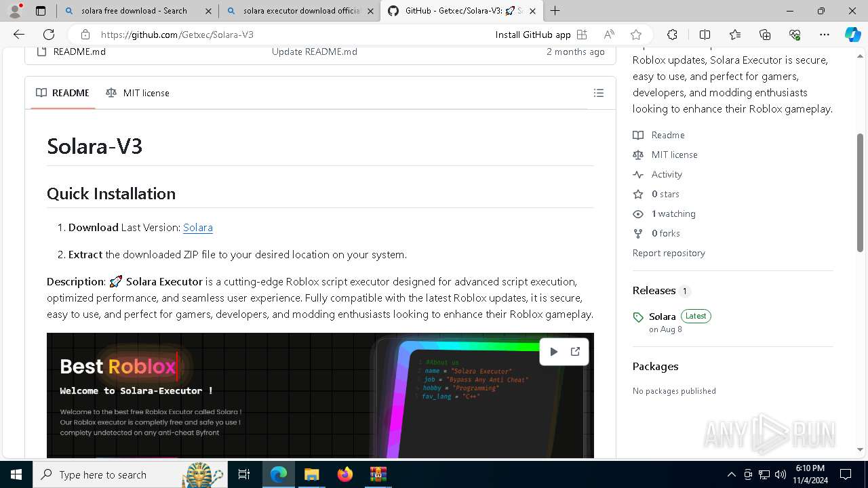
Task: Open Edge Settings and more menu
Action: pos(825,35)
